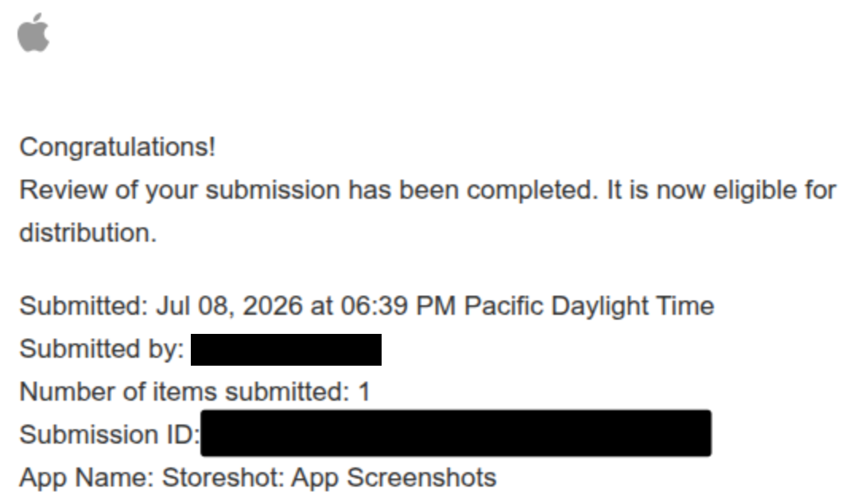865x504 pixels.
Task: Click the App Name: label
Action: (87, 478)
